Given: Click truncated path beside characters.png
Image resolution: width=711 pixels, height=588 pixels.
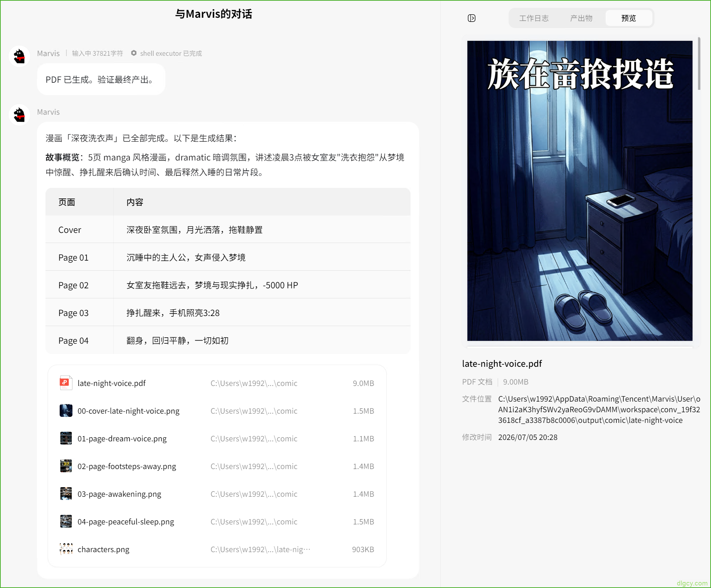Looking at the screenshot, I should coord(260,549).
